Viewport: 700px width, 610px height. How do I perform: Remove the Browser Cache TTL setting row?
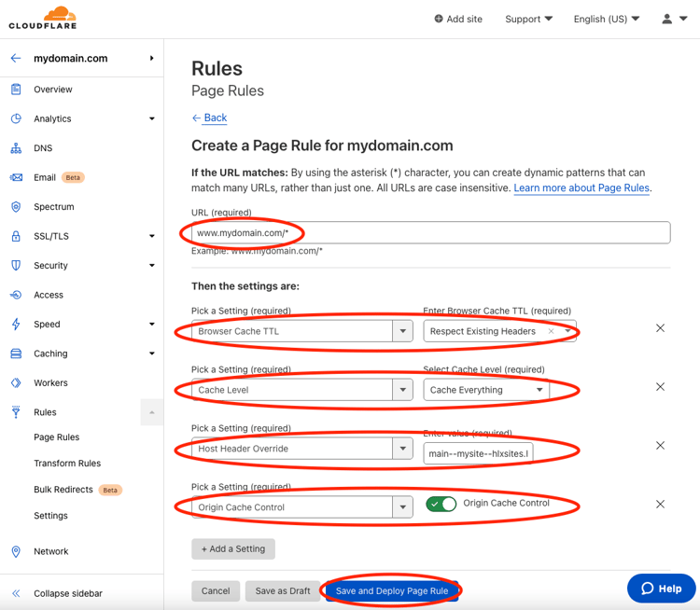pyautogui.click(x=660, y=328)
